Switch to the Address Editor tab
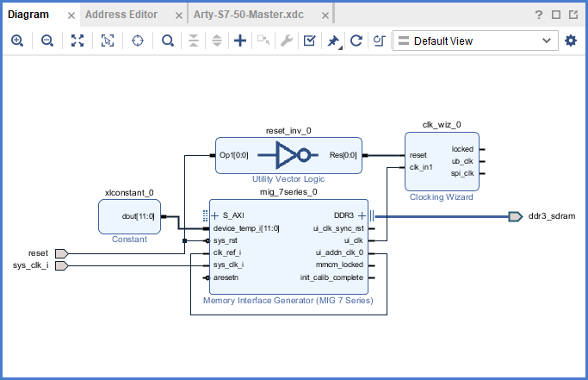Screen dimensions: 588x380 (121, 15)
